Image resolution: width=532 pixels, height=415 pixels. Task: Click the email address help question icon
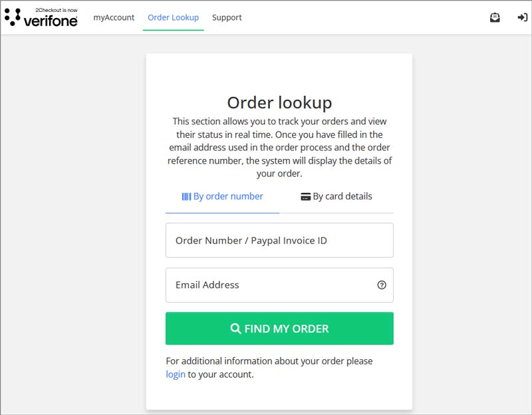click(382, 285)
